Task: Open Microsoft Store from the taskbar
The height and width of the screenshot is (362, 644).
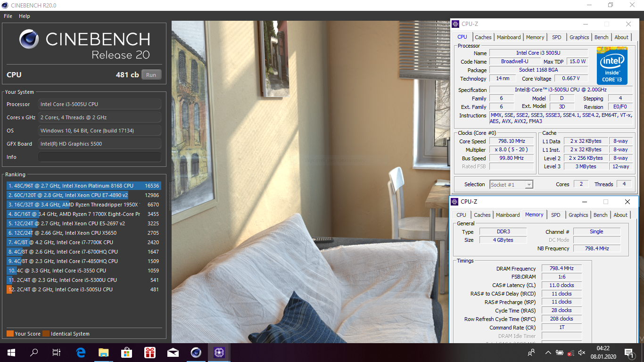Action: pyautogui.click(x=127, y=352)
